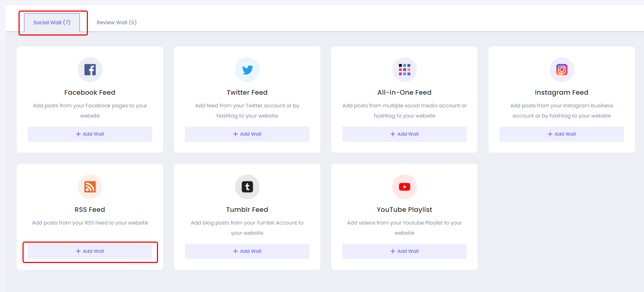Add a wall for YouTube Playlist

pyautogui.click(x=405, y=251)
